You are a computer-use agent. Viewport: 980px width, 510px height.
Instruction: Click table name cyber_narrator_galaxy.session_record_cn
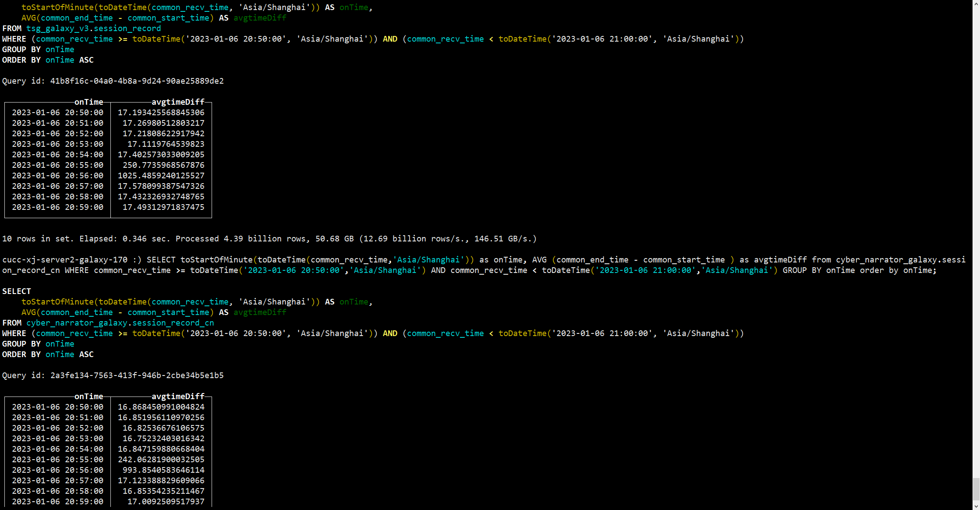coord(120,323)
